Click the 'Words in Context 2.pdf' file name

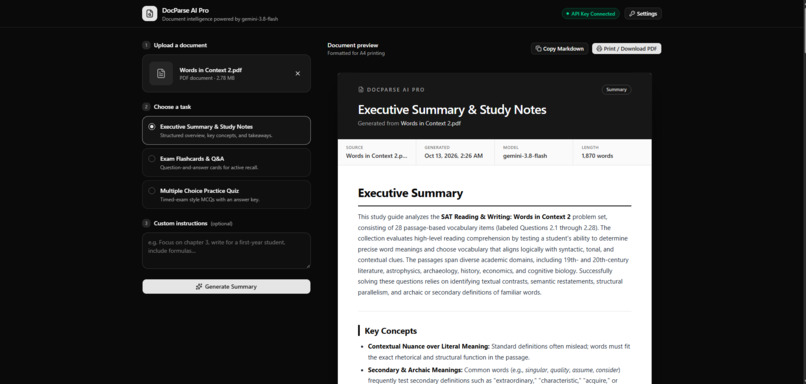pos(211,70)
